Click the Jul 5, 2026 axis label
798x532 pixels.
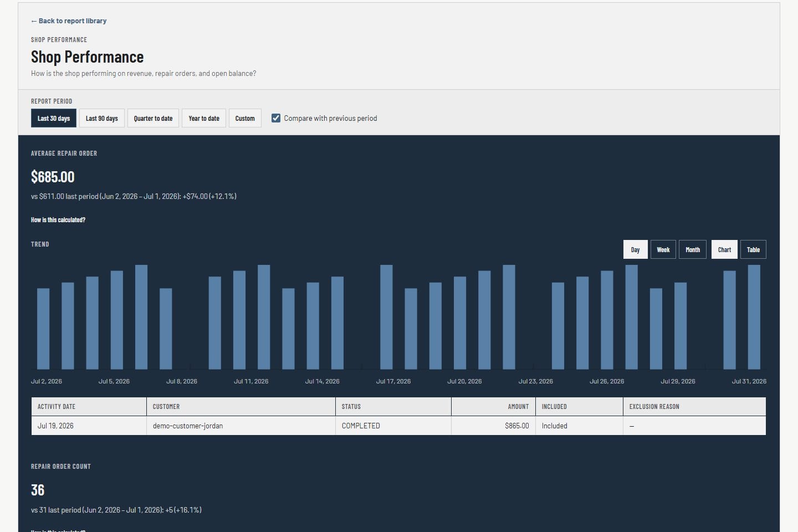click(114, 381)
